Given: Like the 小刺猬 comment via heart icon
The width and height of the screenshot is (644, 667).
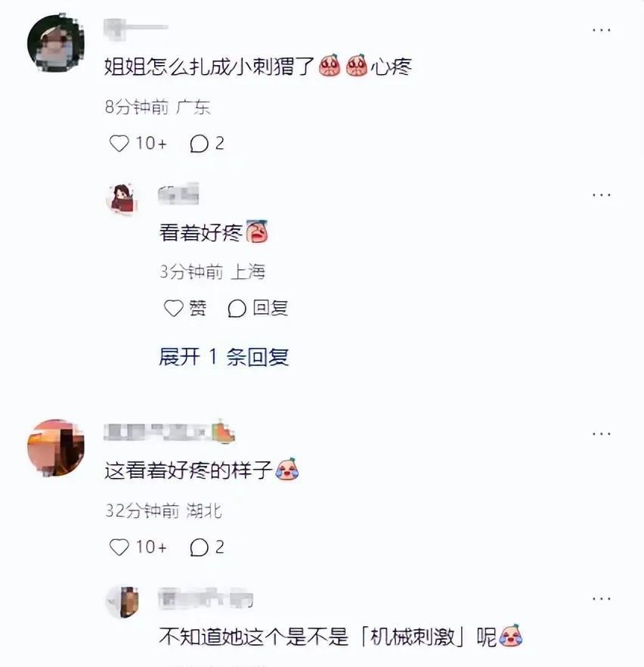Looking at the screenshot, I should click(x=119, y=144).
